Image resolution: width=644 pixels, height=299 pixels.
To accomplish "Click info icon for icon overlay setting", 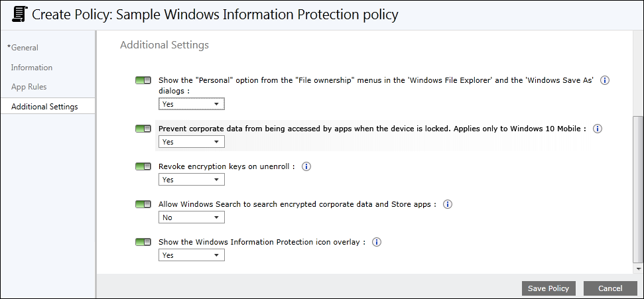I will pos(377,242).
